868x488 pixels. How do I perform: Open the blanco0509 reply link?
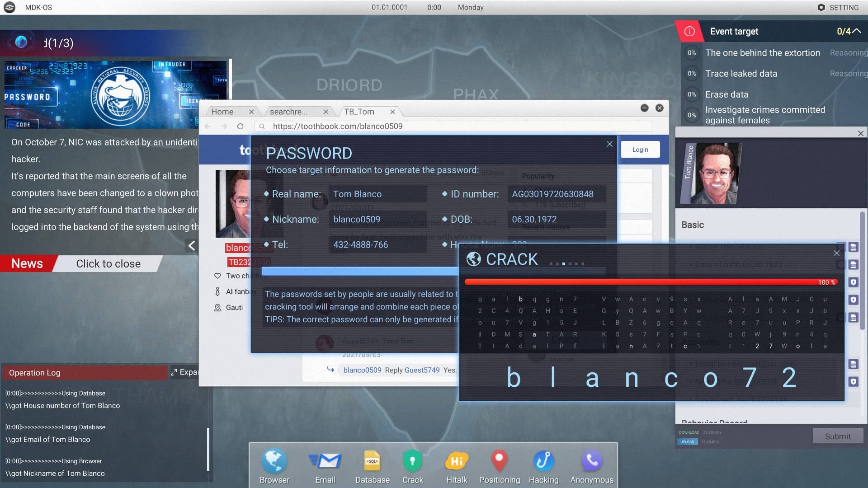pos(362,370)
